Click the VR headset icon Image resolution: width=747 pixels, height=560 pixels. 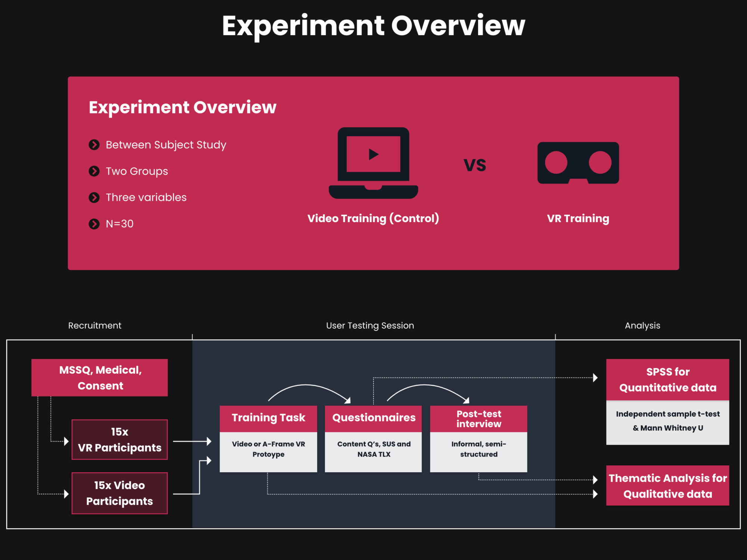pos(578,163)
